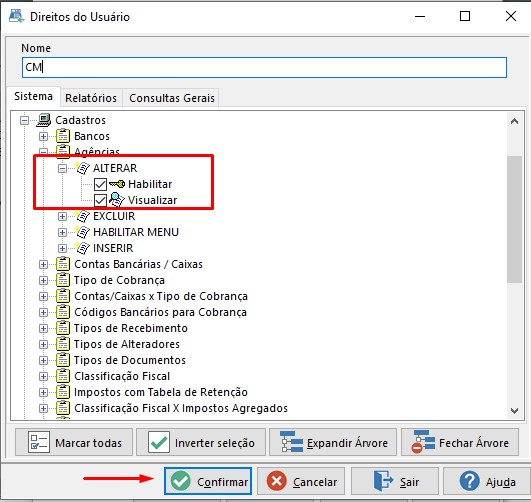Expand the Tipo de Cobrança node
531x502 pixels.
point(43,280)
